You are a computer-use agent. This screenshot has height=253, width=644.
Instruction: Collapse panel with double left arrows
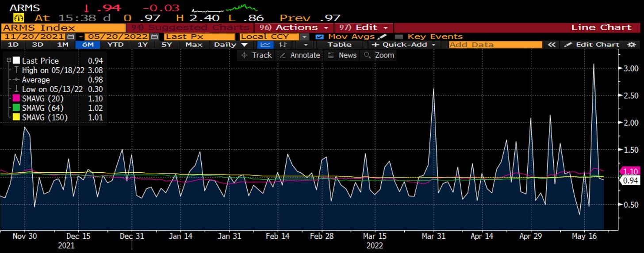pos(551,44)
